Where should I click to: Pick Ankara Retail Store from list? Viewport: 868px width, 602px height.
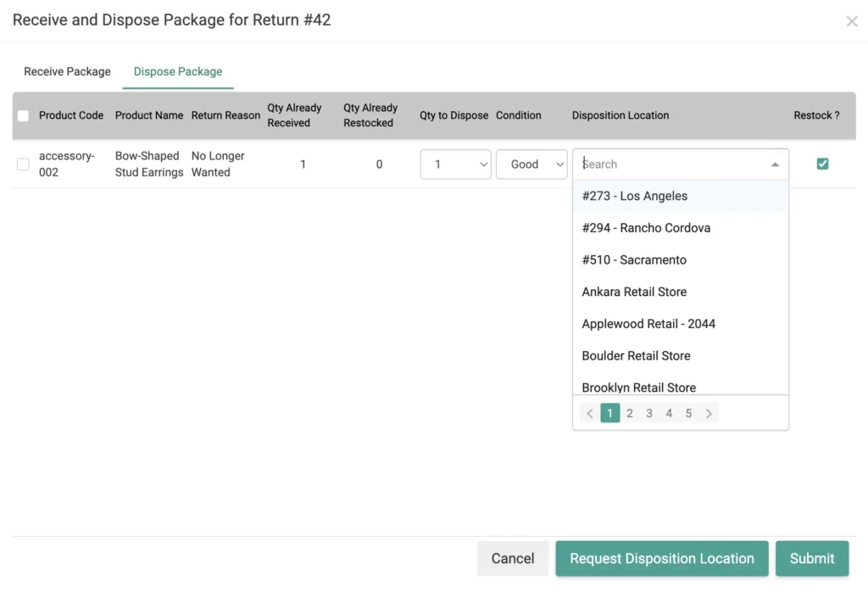click(x=634, y=292)
